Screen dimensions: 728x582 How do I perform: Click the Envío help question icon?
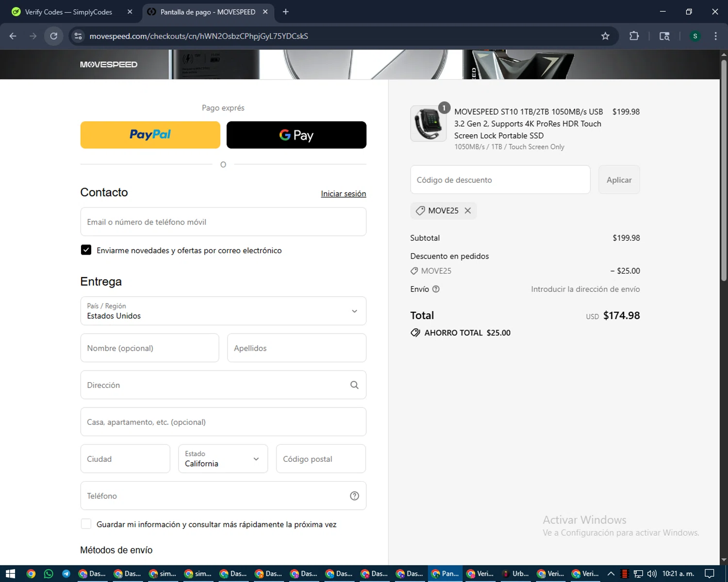[436, 289]
